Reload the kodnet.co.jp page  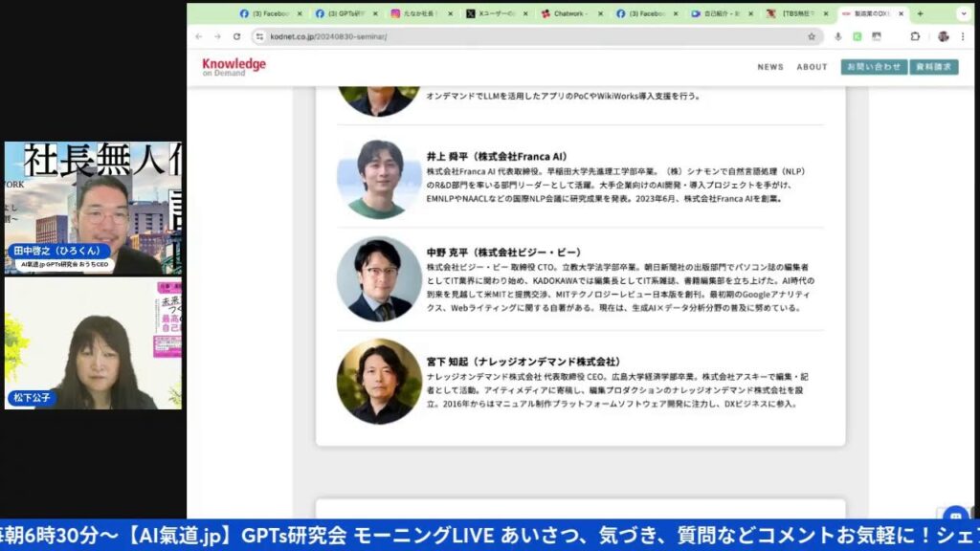(236, 36)
